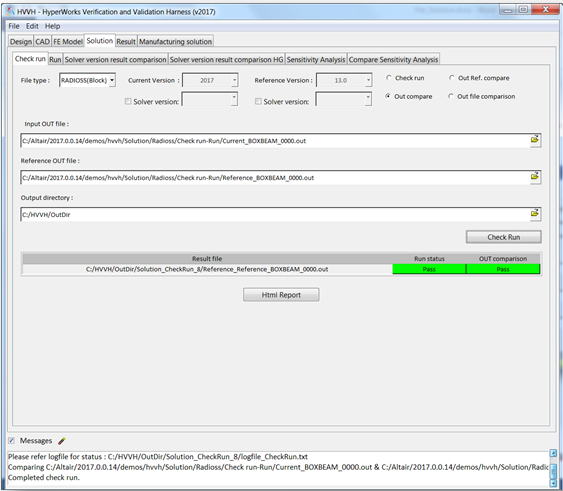This screenshot has height=491, width=563.
Task: Click the Run status column header
Action: [429, 259]
